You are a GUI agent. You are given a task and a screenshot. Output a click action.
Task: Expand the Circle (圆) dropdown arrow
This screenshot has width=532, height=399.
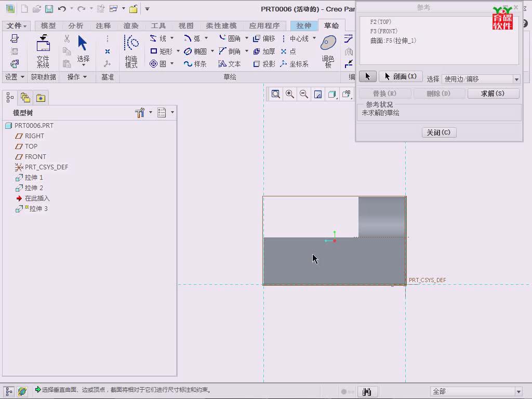pyautogui.click(x=172, y=63)
